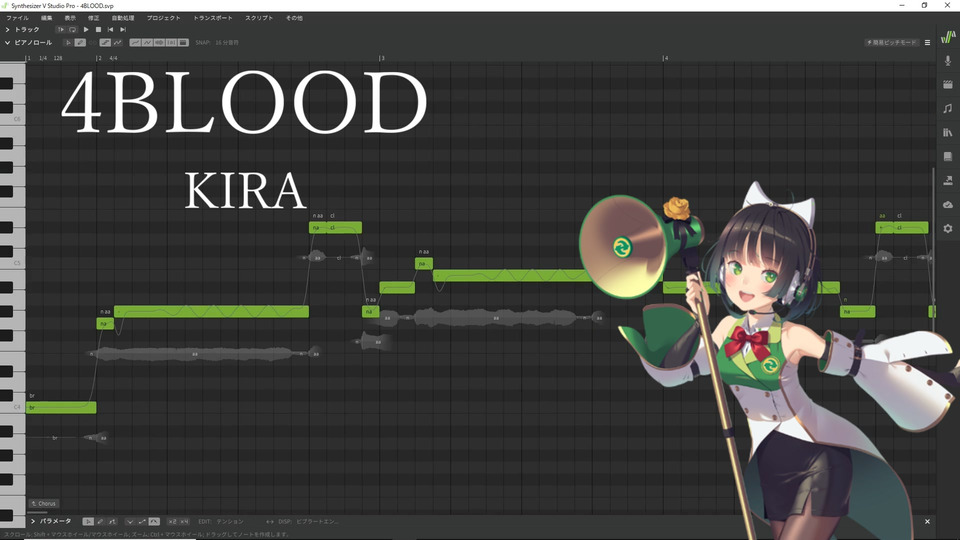960x540 pixels.
Task: Toggle phoneme bracket display button
Action: tap(171, 43)
